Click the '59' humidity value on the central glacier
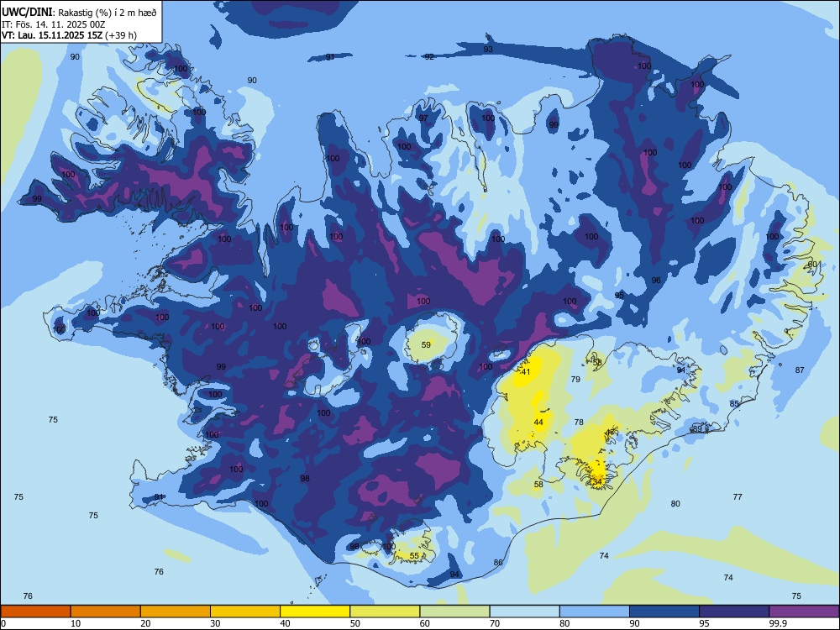Image resolution: width=840 pixels, height=630 pixels. pos(426,345)
